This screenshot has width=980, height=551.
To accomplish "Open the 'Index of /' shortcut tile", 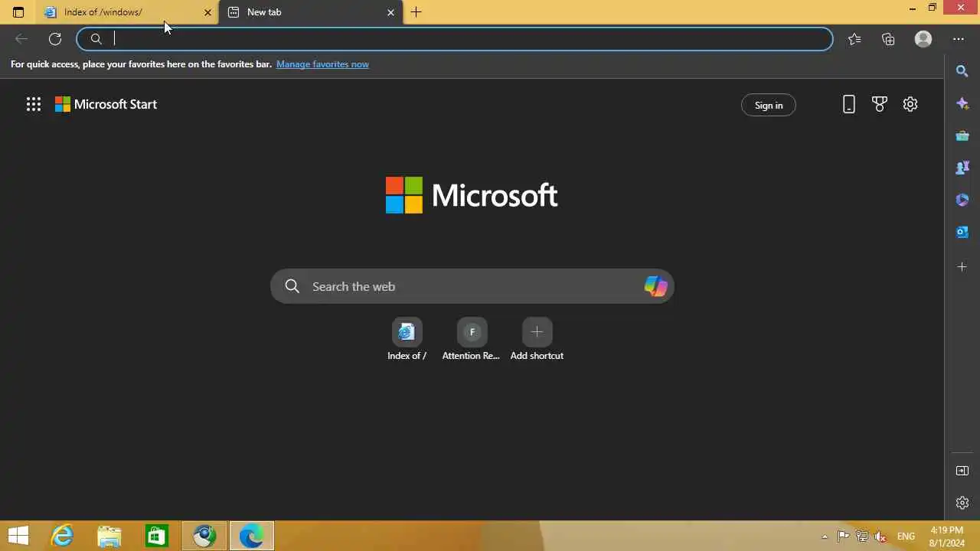I will (x=407, y=340).
